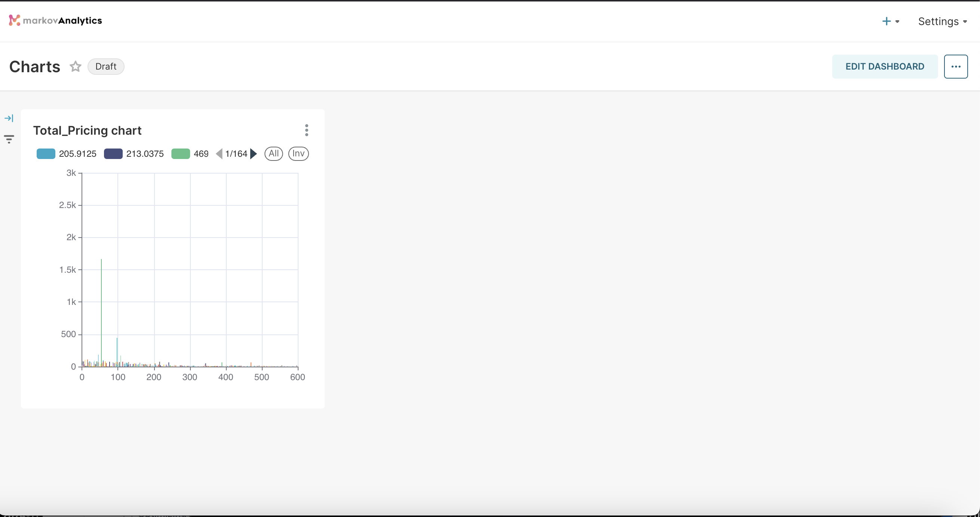Toggle the Inv button on the chart
Screen dimensions: 980x517
[x=298, y=153]
